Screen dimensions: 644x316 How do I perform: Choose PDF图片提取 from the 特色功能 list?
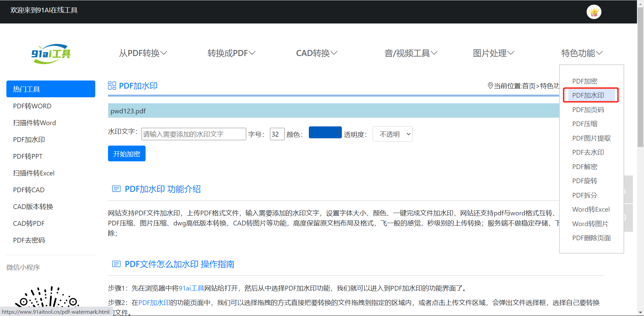591,138
